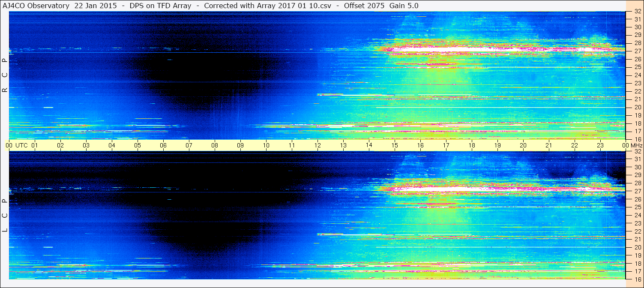Click the 19 MHz label in LCP panel

[x=638, y=255]
